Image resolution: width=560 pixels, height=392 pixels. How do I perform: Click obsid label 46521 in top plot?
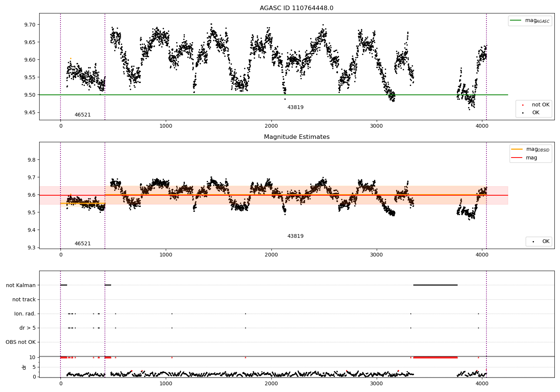(x=83, y=115)
